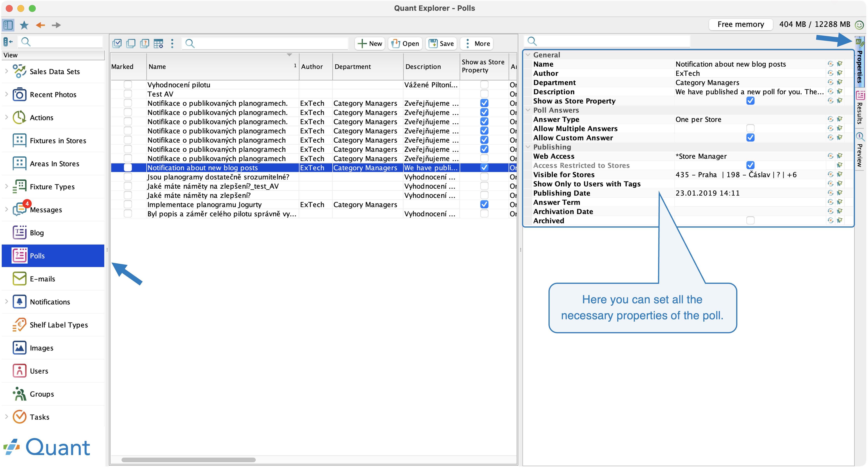Click the E-mails envelope icon
Screen dimensions: 868x468
[19, 279]
